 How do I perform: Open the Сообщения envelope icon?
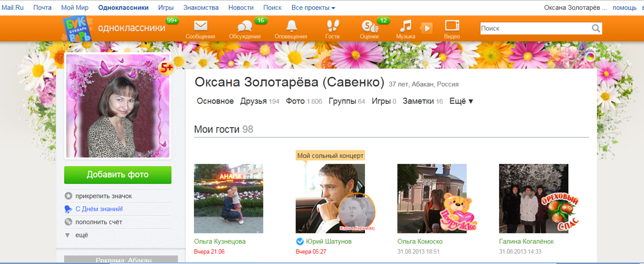pos(200,26)
